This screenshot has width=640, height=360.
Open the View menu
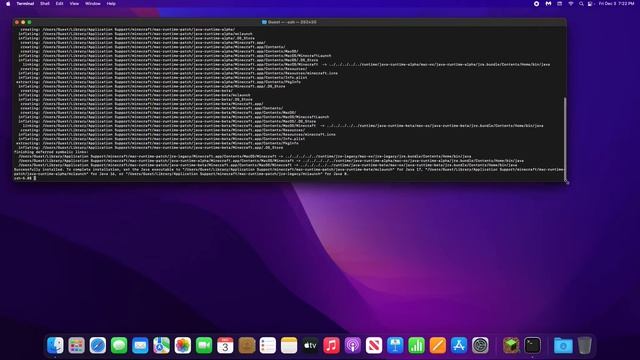click(74, 4)
